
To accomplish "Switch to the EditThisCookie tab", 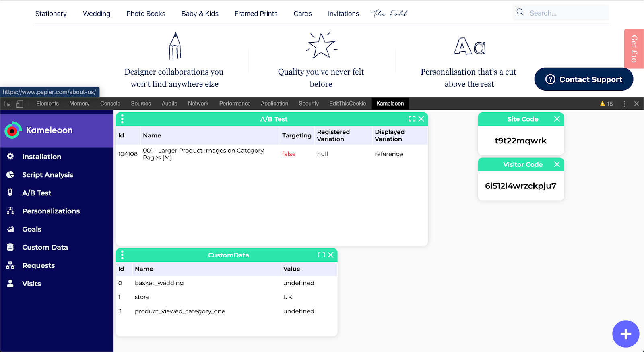I will pos(348,104).
